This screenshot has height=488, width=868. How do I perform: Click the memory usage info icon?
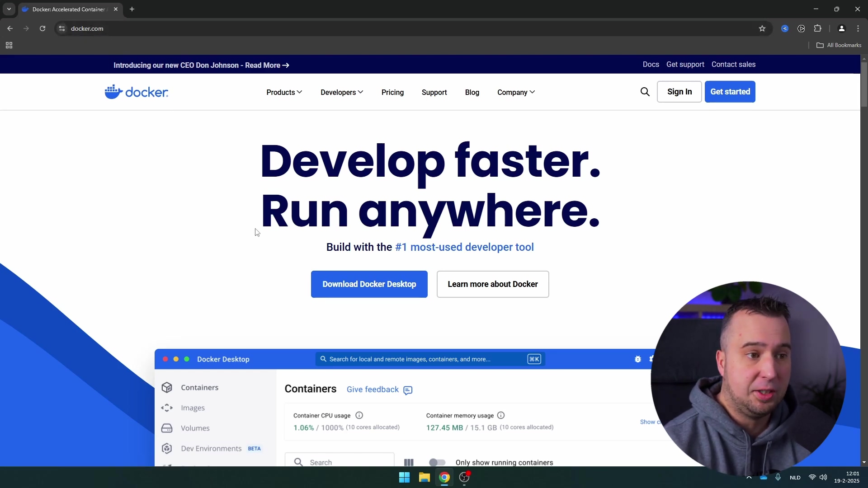(x=501, y=415)
